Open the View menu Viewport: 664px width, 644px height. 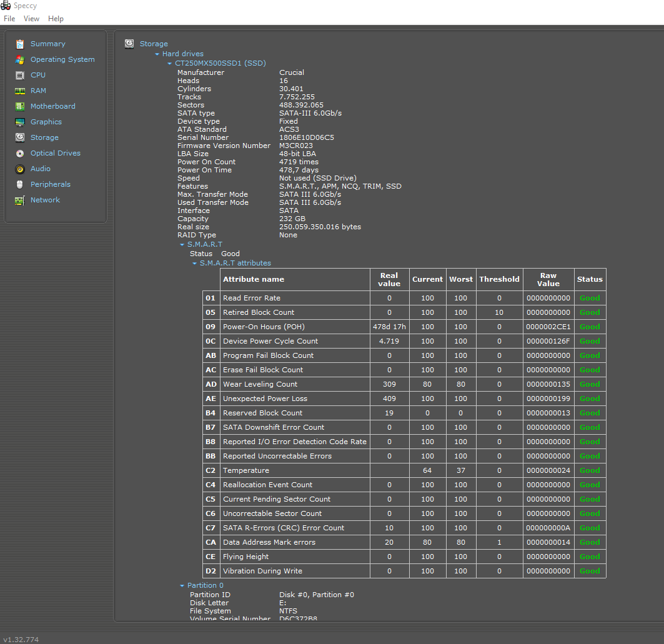point(31,19)
